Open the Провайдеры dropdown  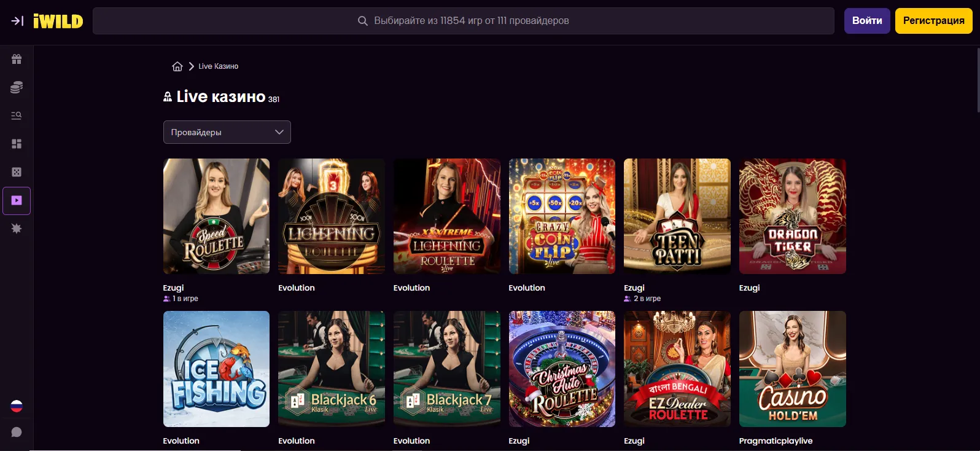pyautogui.click(x=227, y=132)
